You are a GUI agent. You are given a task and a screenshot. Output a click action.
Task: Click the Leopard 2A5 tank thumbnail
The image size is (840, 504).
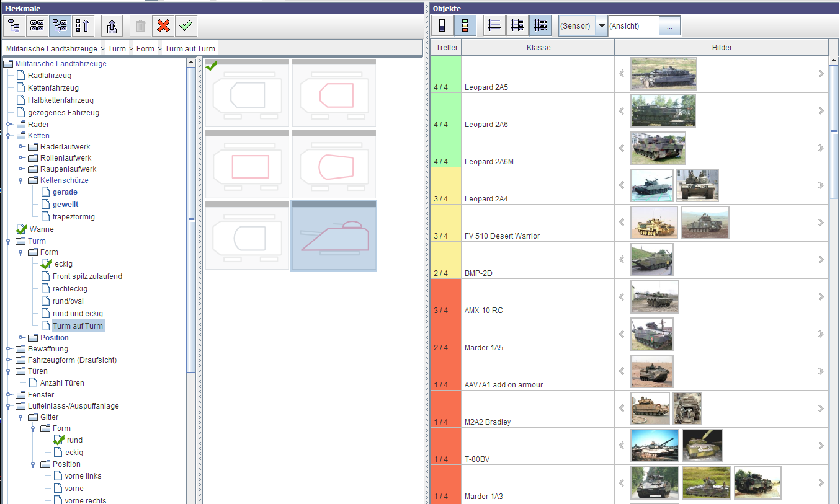(663, 74)
